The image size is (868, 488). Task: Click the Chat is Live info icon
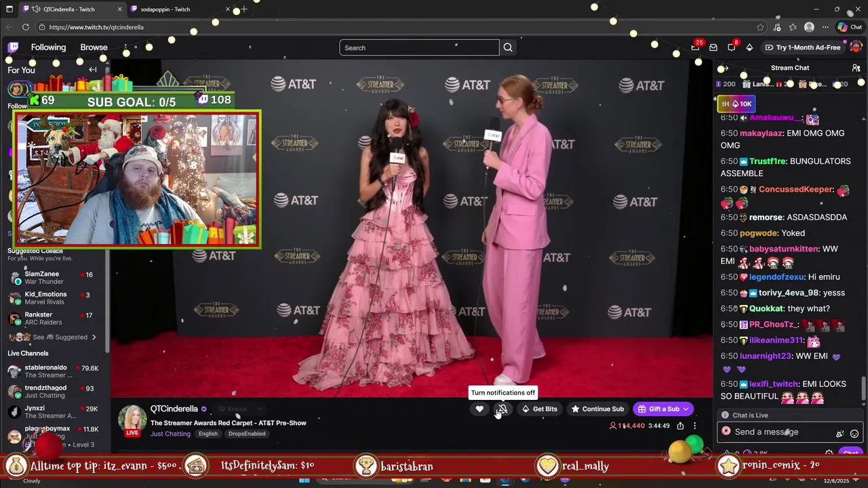click(x=725, y=415)
